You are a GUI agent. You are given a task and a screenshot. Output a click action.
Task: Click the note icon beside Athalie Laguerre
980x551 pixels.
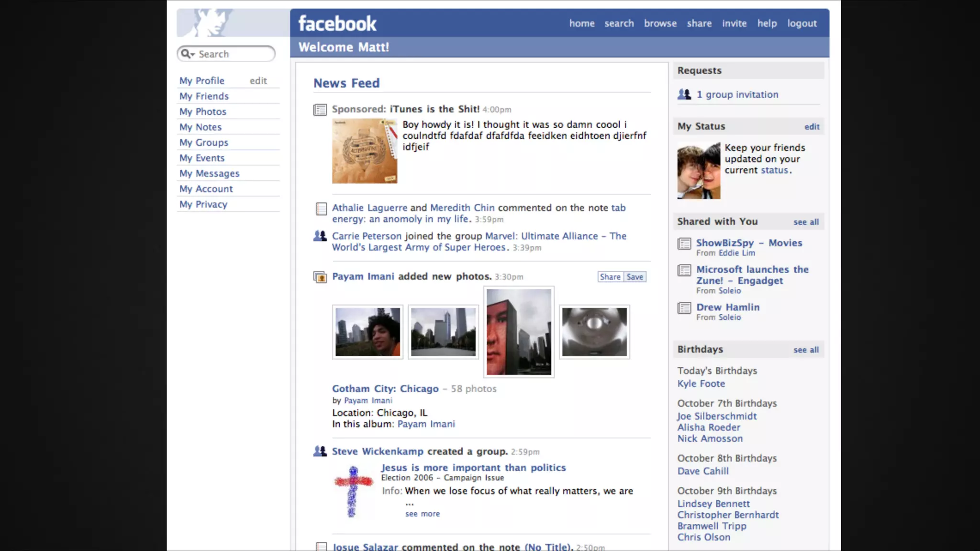[x=321, y=209]
